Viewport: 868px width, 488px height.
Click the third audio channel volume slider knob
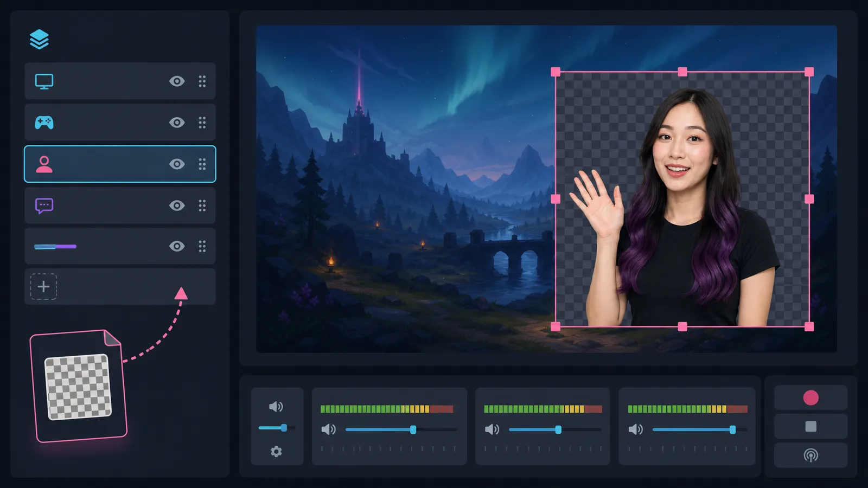point(732,429)
